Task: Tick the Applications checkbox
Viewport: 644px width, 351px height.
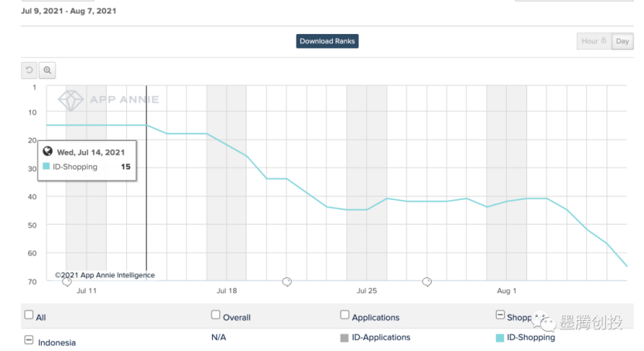Action: pos(344,315)
